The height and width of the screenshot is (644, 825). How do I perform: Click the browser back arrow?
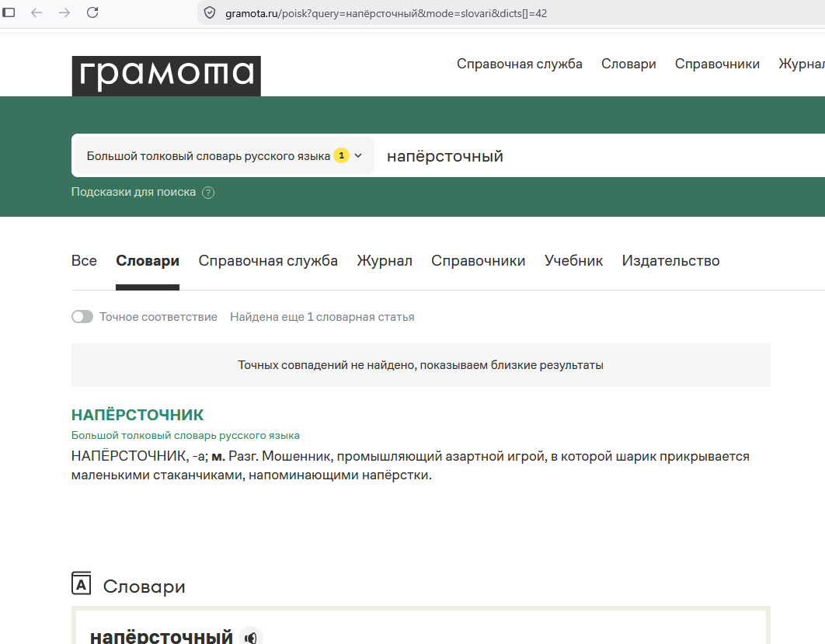(37, 12)
